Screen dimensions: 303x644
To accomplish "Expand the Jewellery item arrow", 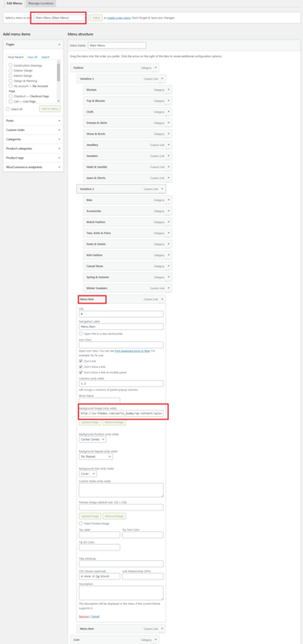I will coord(169,145).
